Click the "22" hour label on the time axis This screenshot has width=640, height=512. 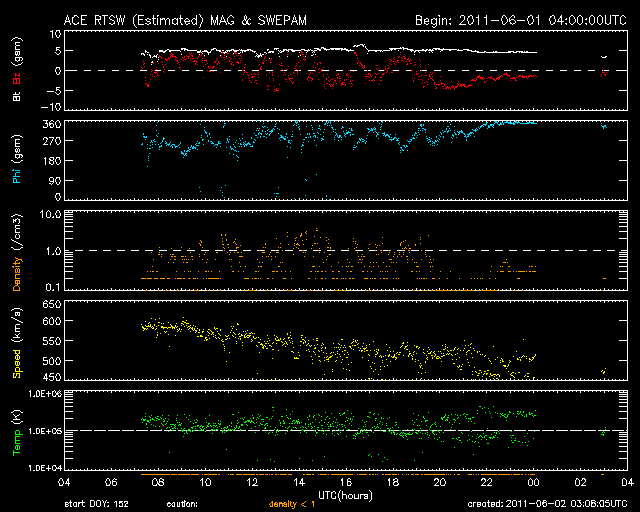coord(487,482)
